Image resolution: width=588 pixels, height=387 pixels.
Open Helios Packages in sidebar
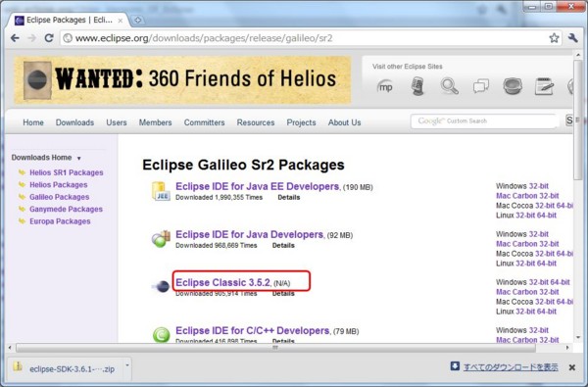pyautogui.click(x=59, y=185)
